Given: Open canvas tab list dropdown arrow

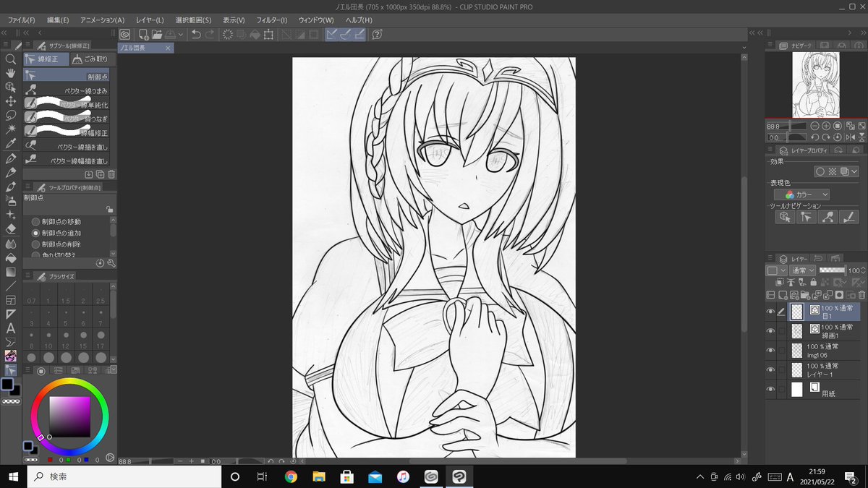Looking at the screenshot, I should pos(744,48).
